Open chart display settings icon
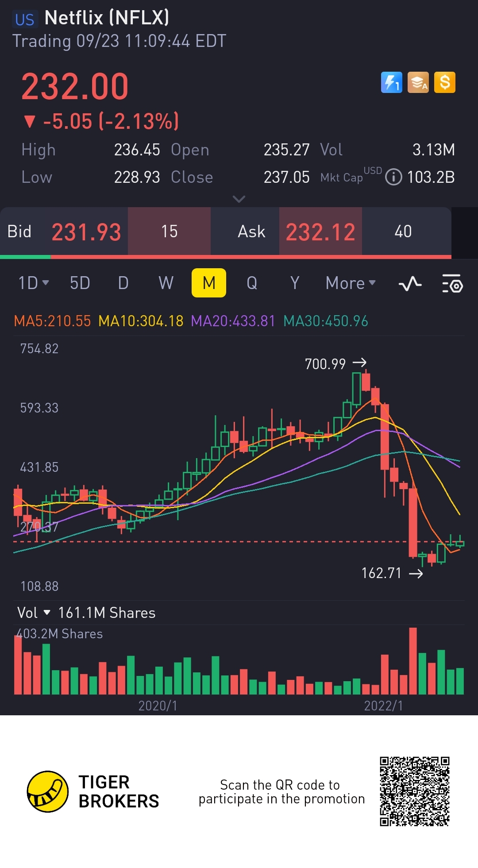Image resolution: width=478 pixels, height=868 pixels. pyautogui.click(x=452, y=283)
